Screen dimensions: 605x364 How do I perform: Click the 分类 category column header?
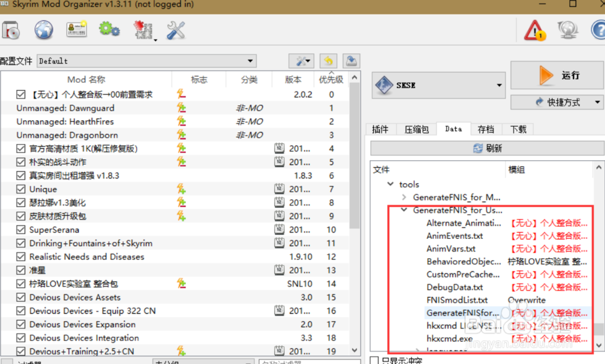249,79
